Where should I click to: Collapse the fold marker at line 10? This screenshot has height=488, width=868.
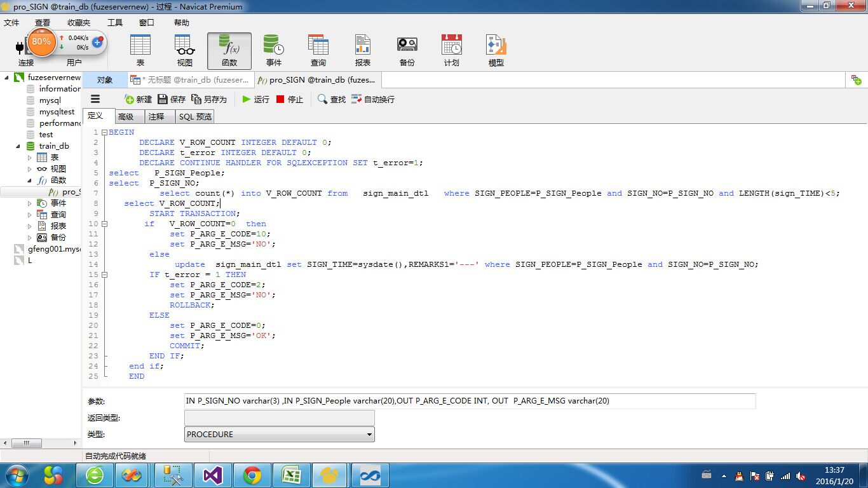pyautogui.click(x=104, y=224)
